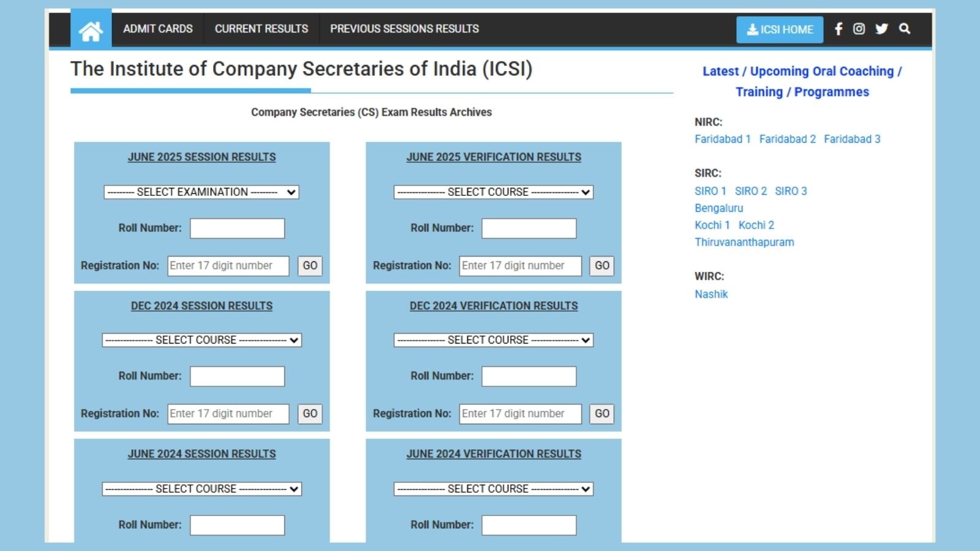
Task: Click the ICSI HOME download button
Action: coord(780,29)
